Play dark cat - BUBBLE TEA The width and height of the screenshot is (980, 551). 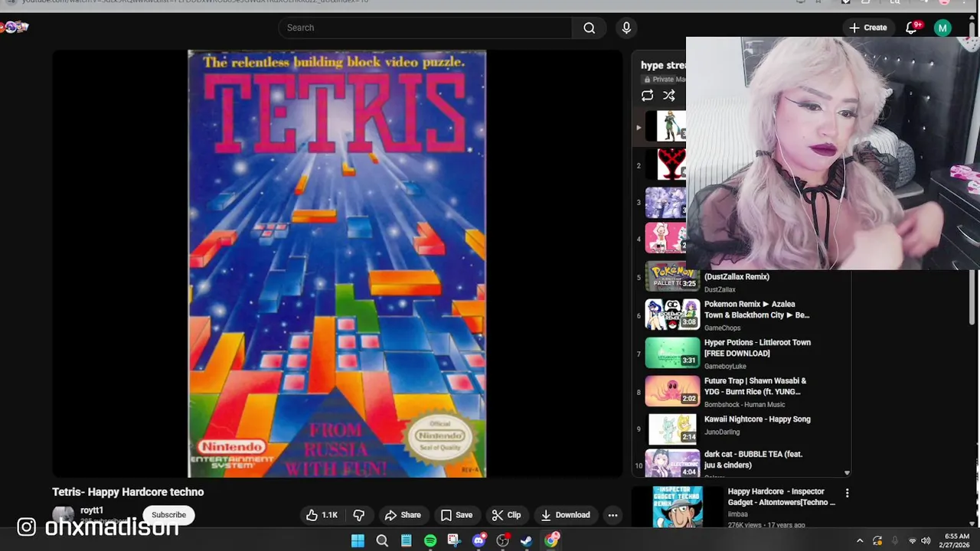753,459
